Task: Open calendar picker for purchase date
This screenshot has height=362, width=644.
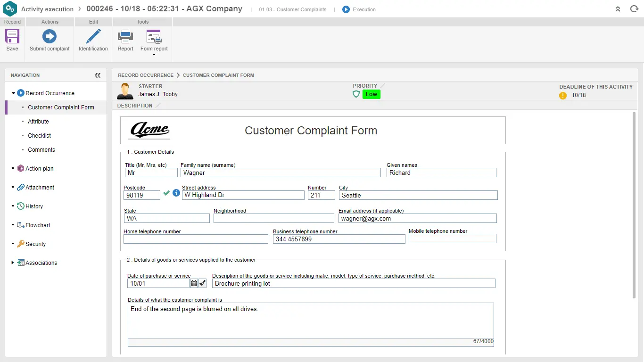Action: (194, 283)
